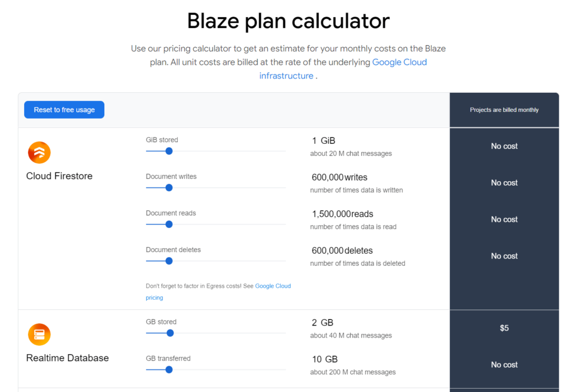Click the Document writes slider handle
The image size is (587, 392).
pyautogui.click(x=169, y=188)
